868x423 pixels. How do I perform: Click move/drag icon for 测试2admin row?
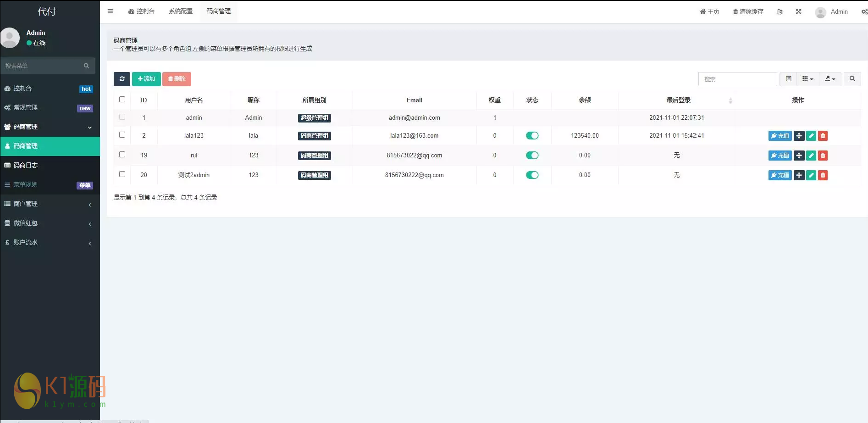[799, 175]
